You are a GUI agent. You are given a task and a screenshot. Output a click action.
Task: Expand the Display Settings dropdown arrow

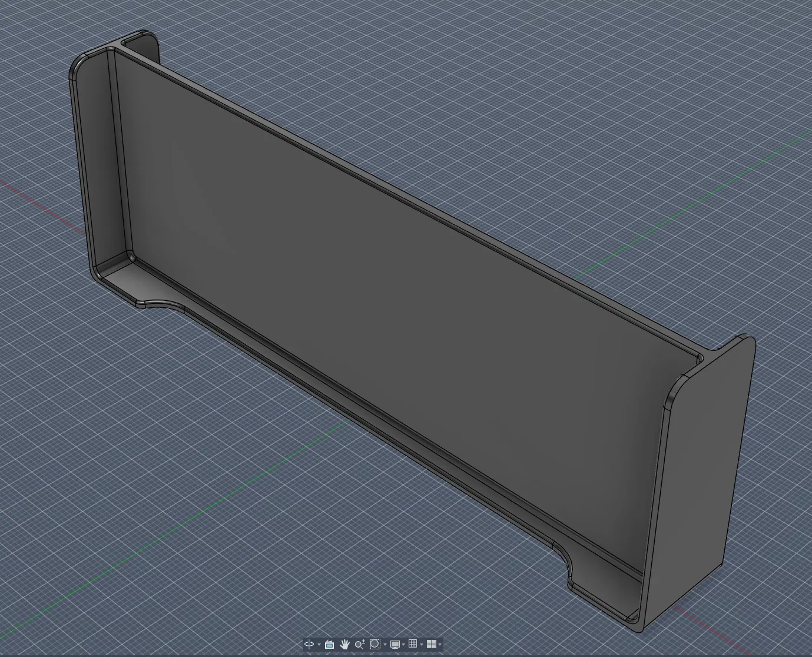pyautogui.click(x=403, y=645)
